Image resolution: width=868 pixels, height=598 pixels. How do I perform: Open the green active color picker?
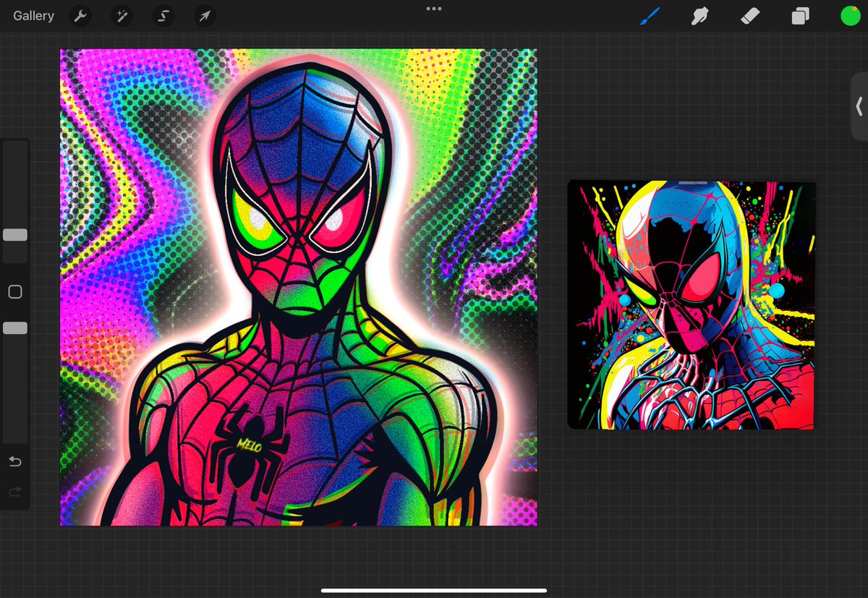tap(851, 16)
